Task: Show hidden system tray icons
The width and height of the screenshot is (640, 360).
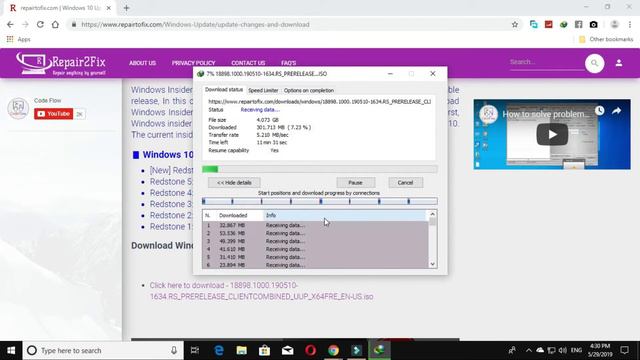Action: 529,350
